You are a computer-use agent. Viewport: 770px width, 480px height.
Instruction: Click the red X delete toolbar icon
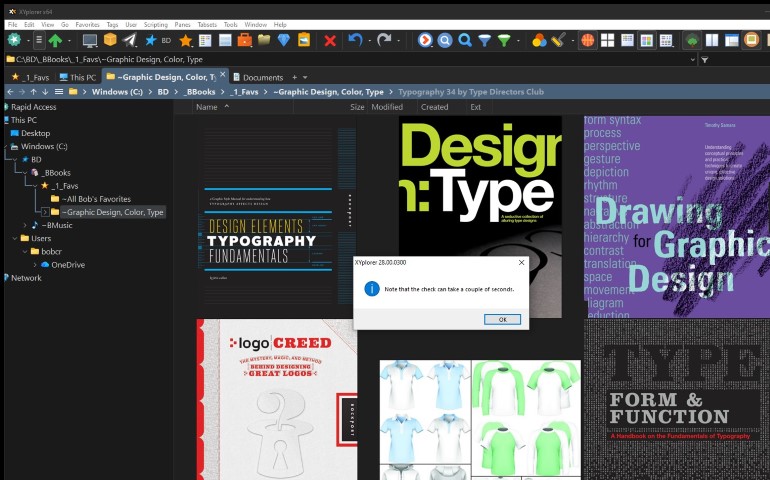point(330,41)
